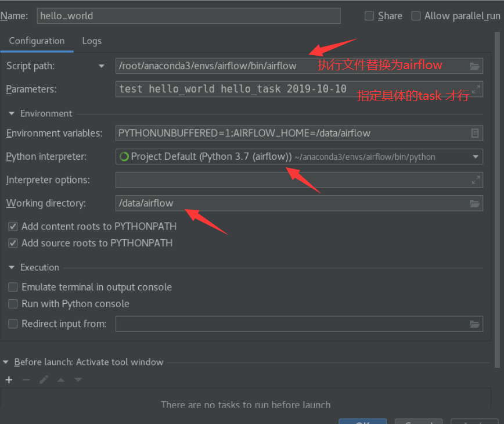Image resolution: width=504 pixels, height=424 pixels.
Task: Click the Parameters input field
Action: [x=299, y=89]
